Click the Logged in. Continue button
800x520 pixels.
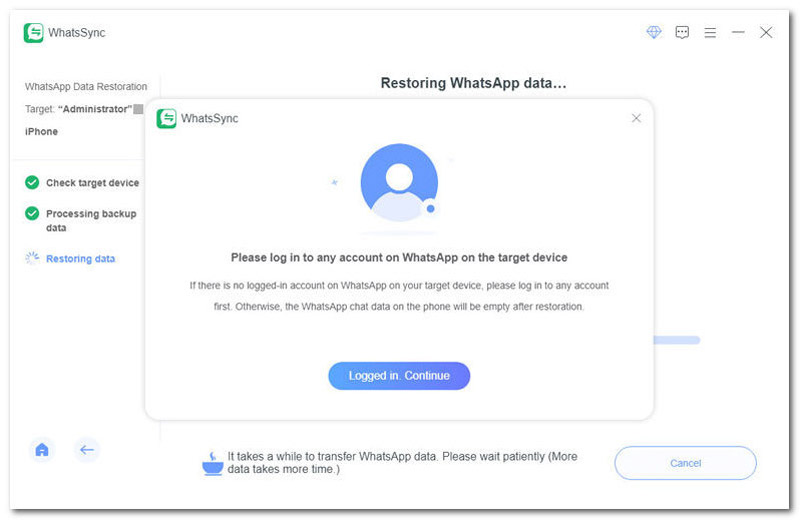coord(399,376)
